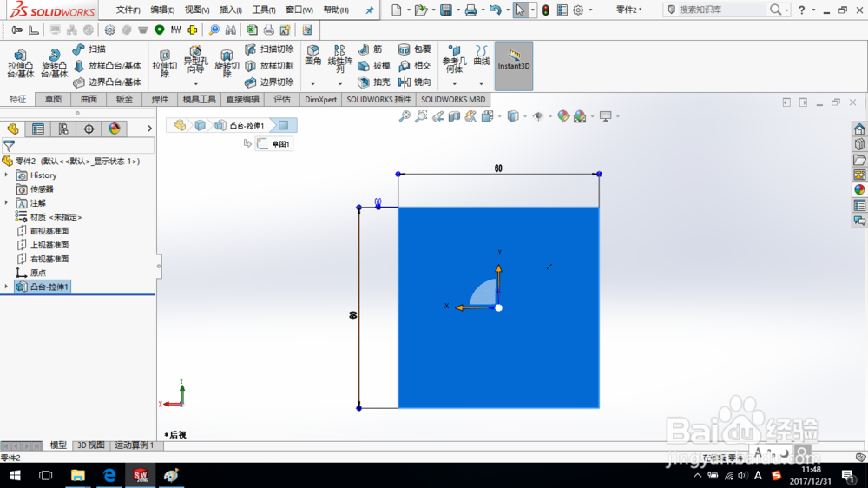Open the Curves (曲线) tool
This screenshot has width=868, height=488.
tap(482, 56)
